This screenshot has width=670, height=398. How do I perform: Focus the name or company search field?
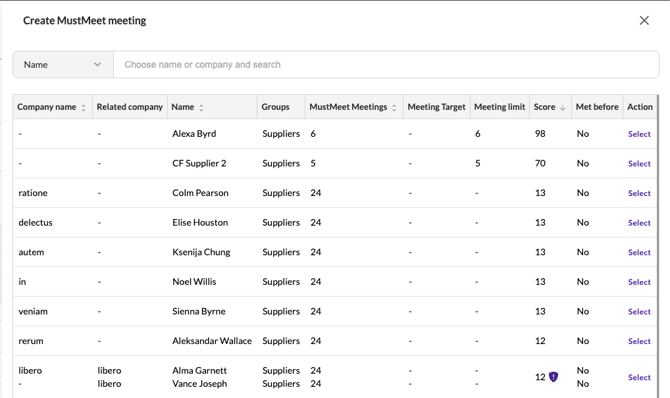[386, 65]
